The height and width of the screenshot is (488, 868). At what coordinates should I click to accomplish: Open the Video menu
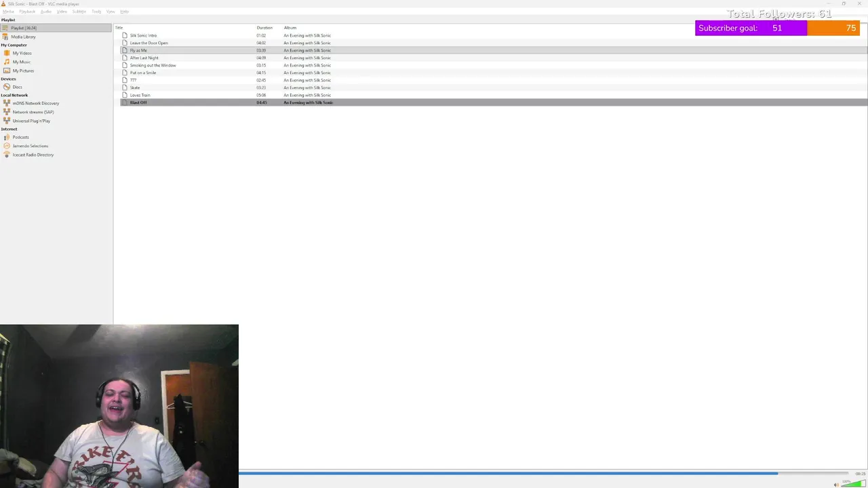point(62,12)
